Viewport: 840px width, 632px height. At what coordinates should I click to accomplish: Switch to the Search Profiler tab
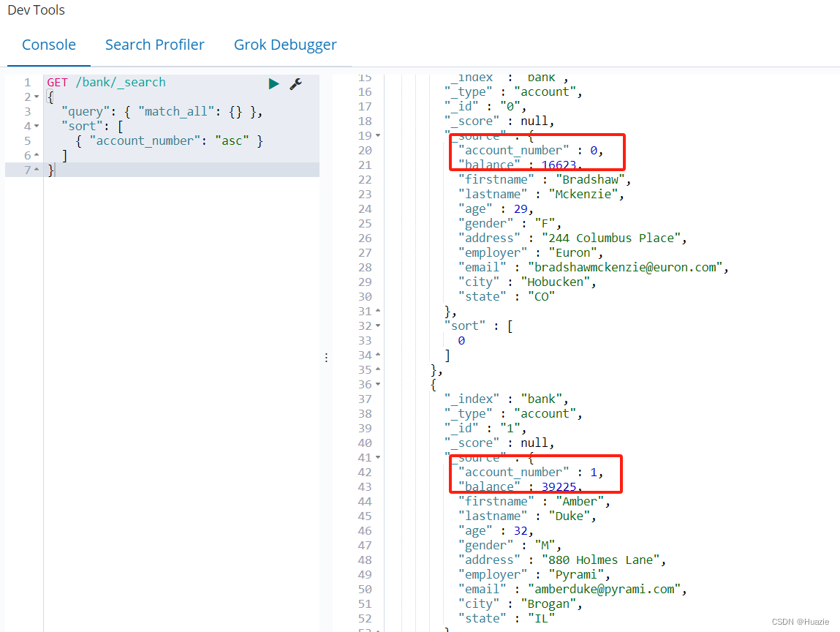(x=154, y=45)
